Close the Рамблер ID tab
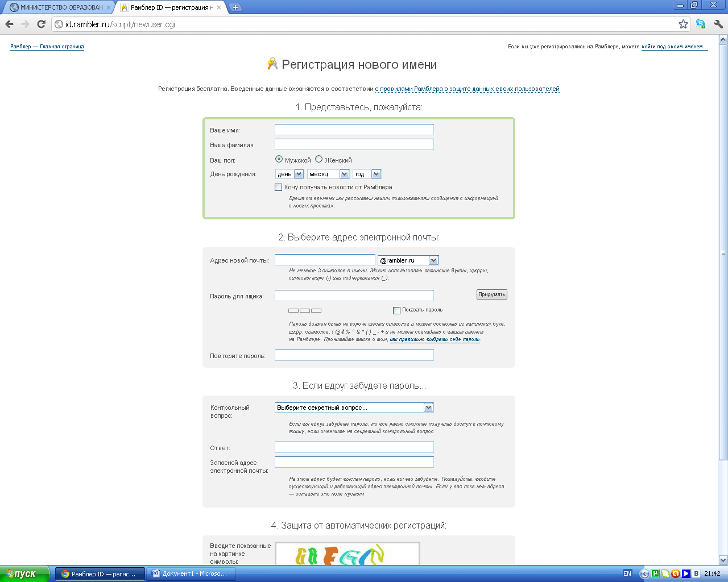728x582 pixels. click(219, 7)
